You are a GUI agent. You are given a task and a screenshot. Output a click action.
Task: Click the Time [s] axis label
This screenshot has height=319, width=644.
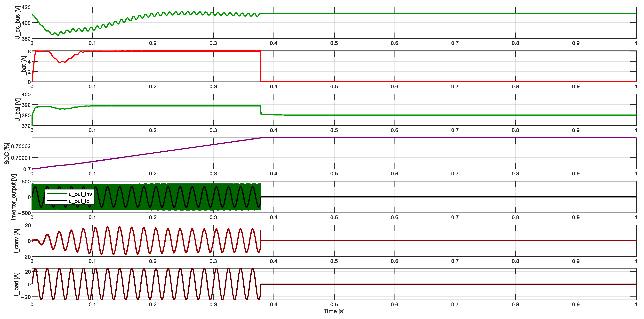point(334,311)
